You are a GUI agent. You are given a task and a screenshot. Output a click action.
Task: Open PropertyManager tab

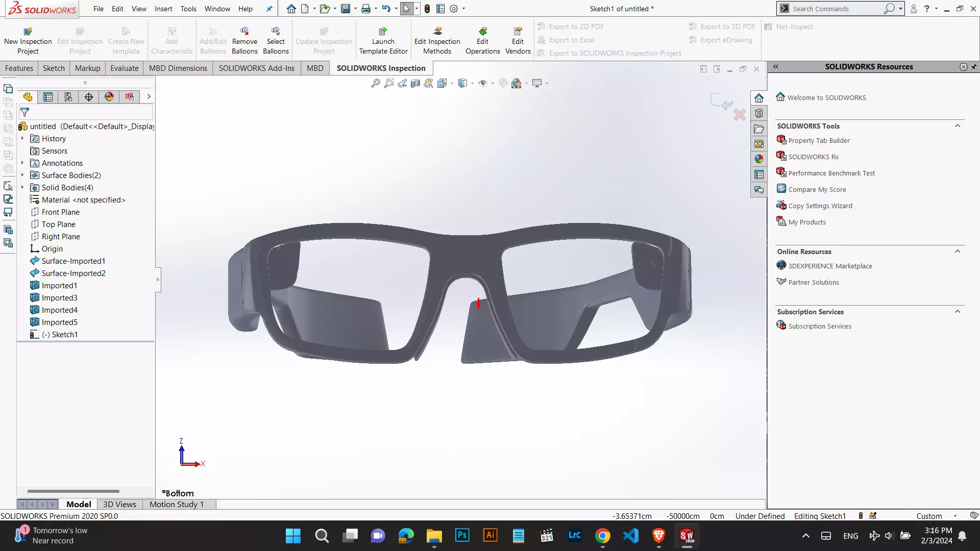click(x=48, y=97)
